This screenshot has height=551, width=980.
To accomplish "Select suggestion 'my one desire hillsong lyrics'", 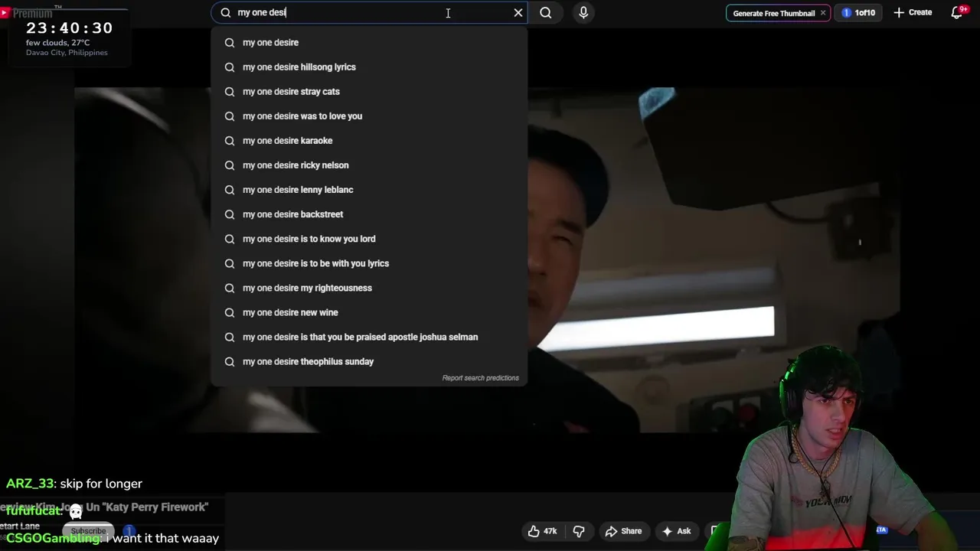I will point(369,67).
